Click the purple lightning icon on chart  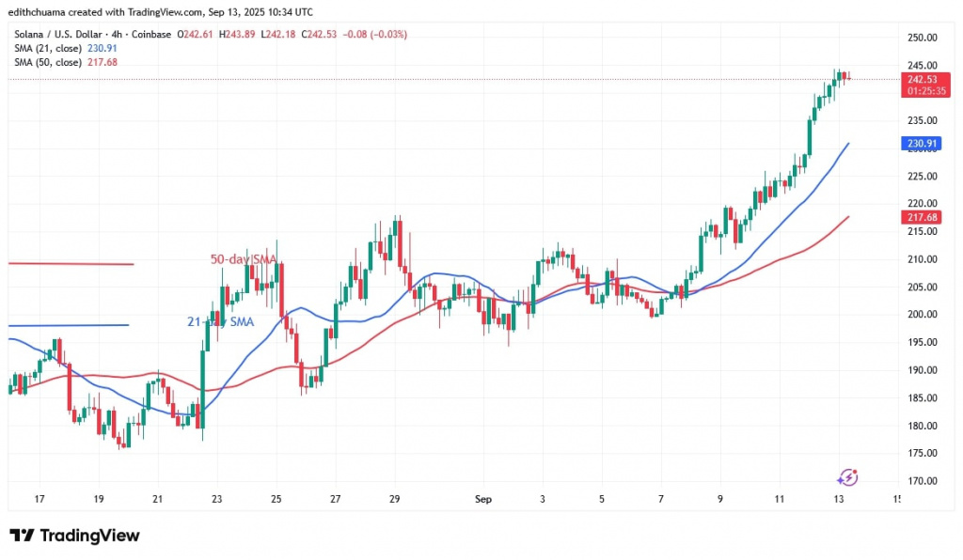tap(846, 477)
